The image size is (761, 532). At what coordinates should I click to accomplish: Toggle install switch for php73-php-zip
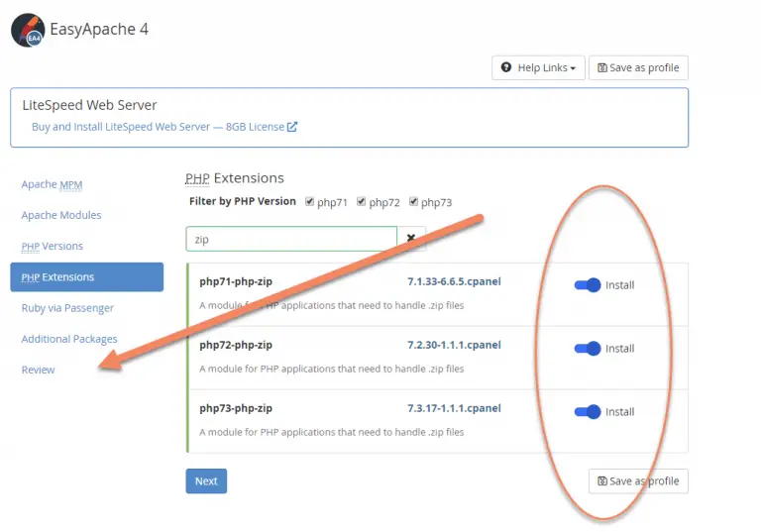(588, 412)
